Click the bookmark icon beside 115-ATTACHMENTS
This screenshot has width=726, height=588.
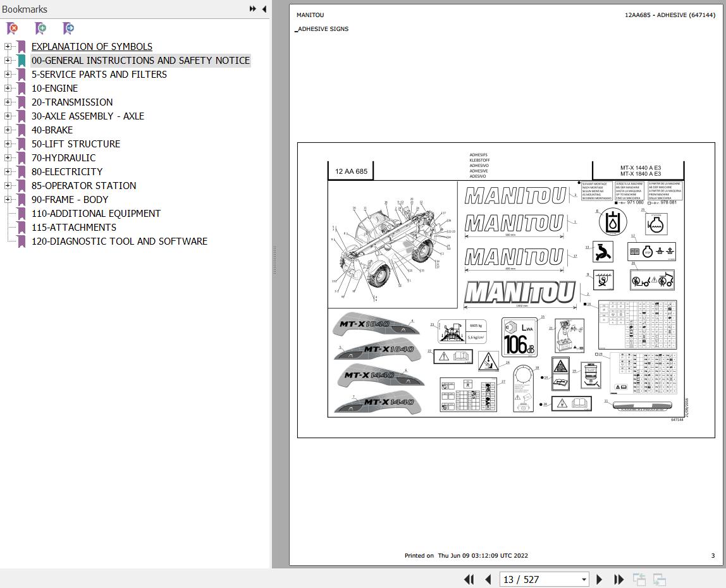click(22, 228)
